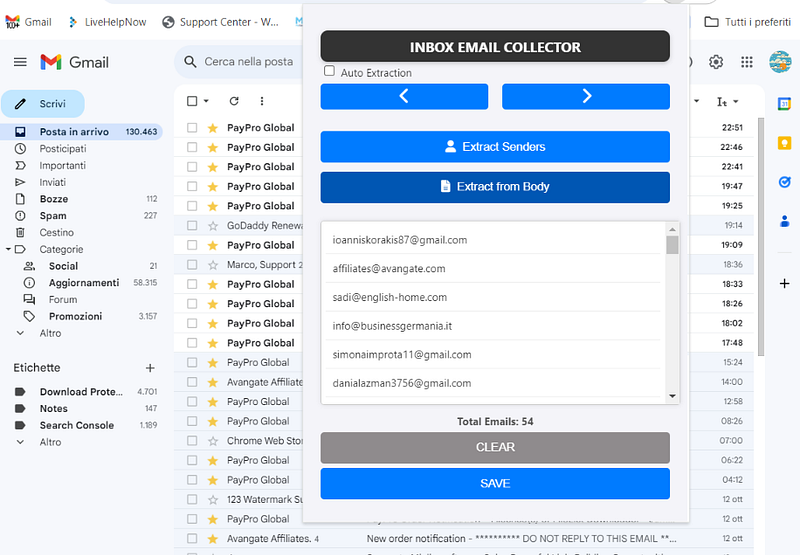Star the 123 Watermark email
Image resolution: width=800 pixels, height=555 pixels.
click(213, 499)
